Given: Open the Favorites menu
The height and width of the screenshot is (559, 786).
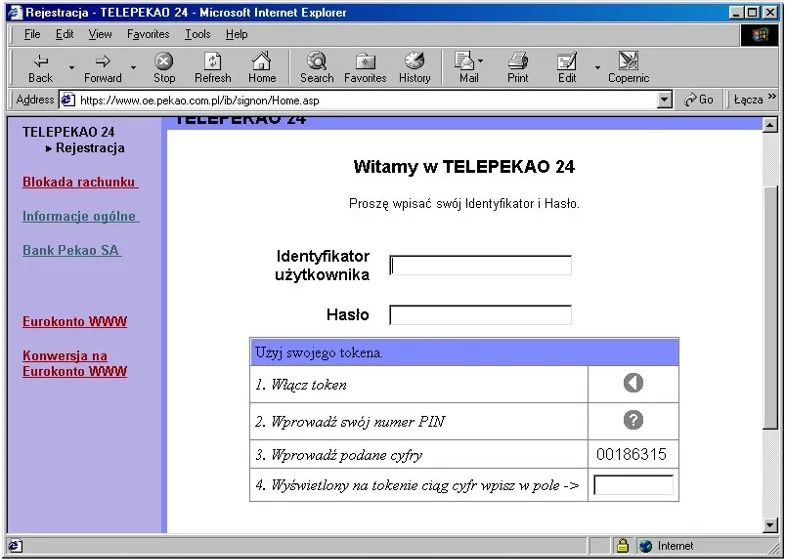Looking at the screenshot, I should [x=148, y=34].
